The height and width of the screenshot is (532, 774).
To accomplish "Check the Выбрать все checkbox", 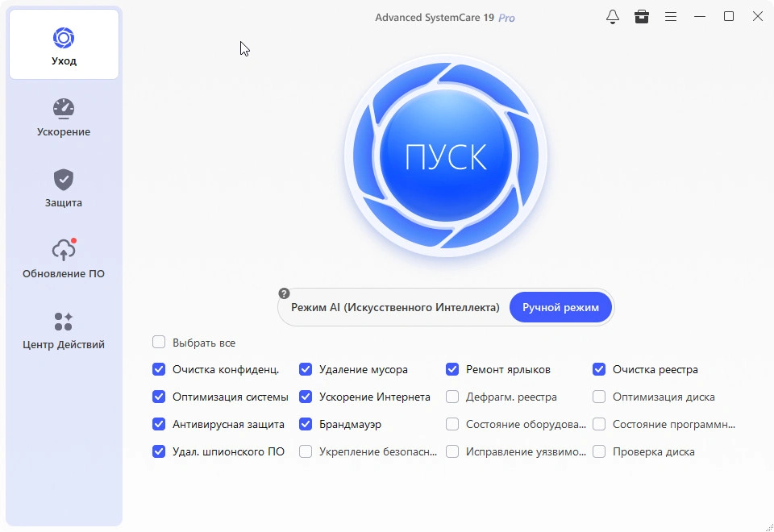I will tap(159, 343).
